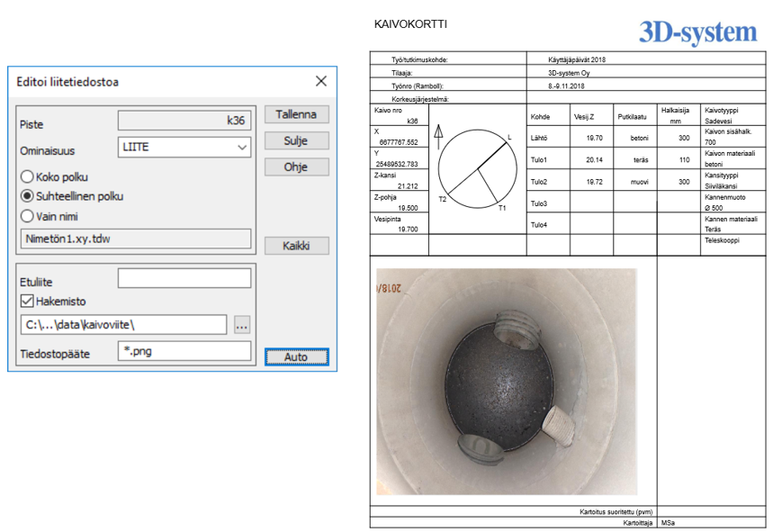Open the Ominaisuus dropdown showing LIITE
This screenshot has height=532, width=773.
coord(184,147)
